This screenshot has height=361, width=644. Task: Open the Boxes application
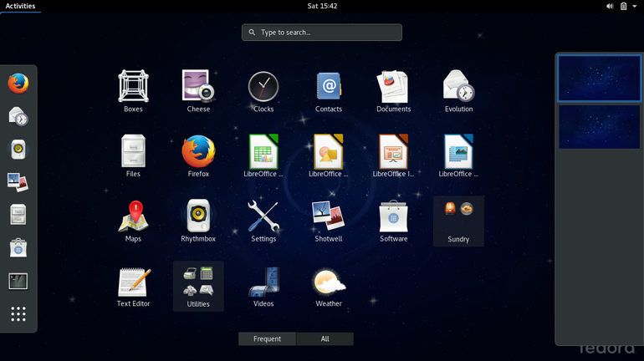tap(133, 90)
